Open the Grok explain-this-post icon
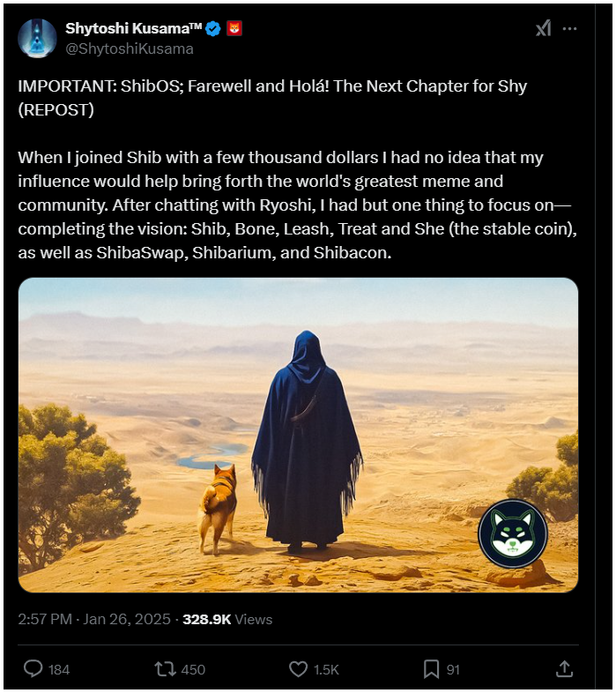This screenshot has height=693, width=616. 543,29
